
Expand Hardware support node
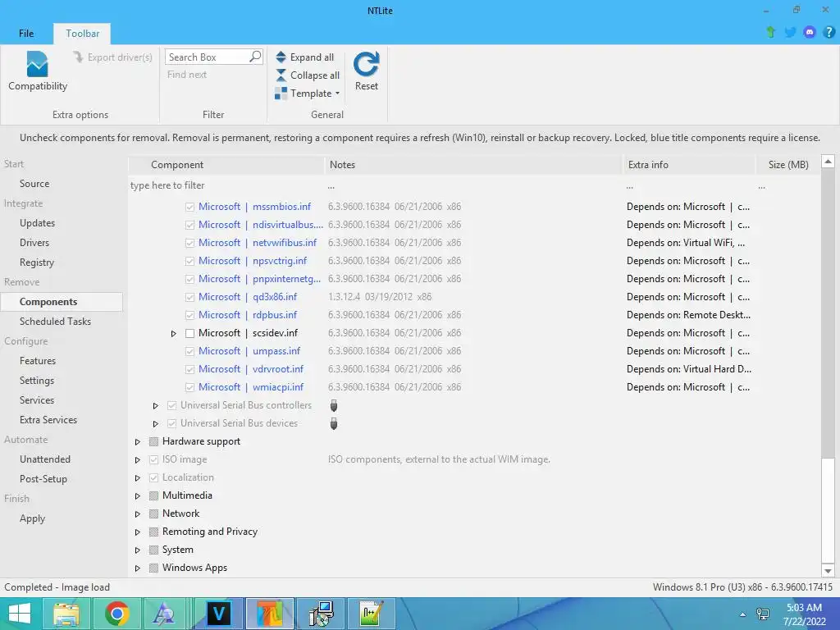point(138,442)
